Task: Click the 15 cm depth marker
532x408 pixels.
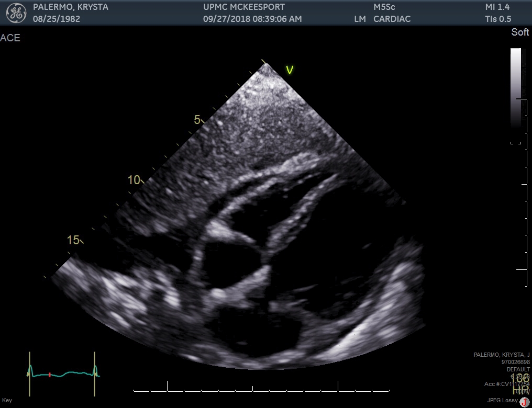Action: tap(74, 240)
